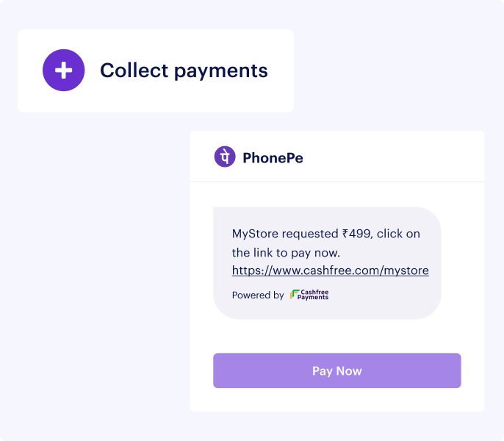Click the "Collect payments" label
The height and width of the screenshot is (441, 504).
[x=184, y=71]
